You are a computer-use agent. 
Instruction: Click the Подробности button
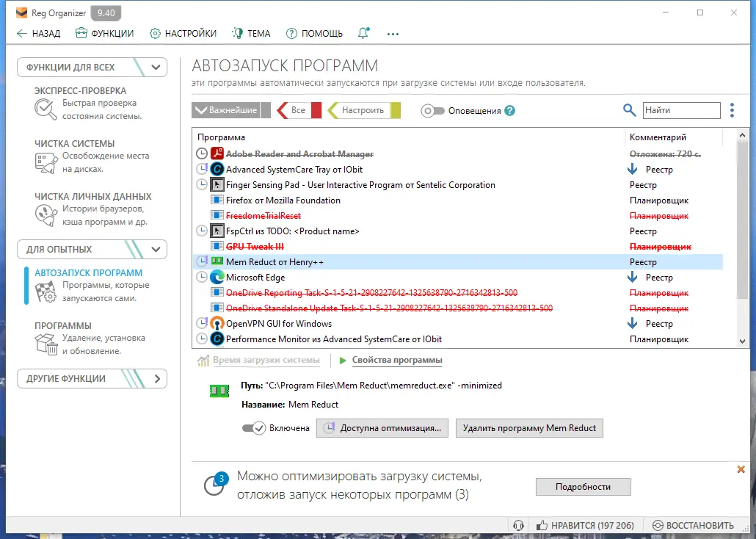[x=583, y=487]
